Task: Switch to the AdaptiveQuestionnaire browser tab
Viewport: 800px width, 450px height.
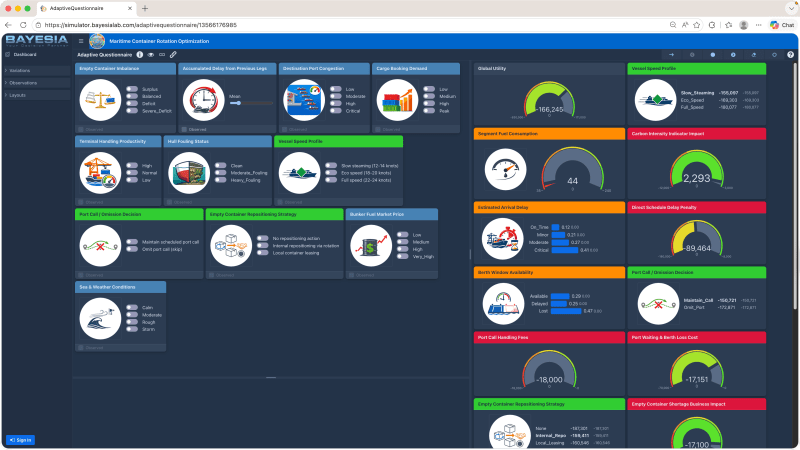Action: tap(86, 8)
